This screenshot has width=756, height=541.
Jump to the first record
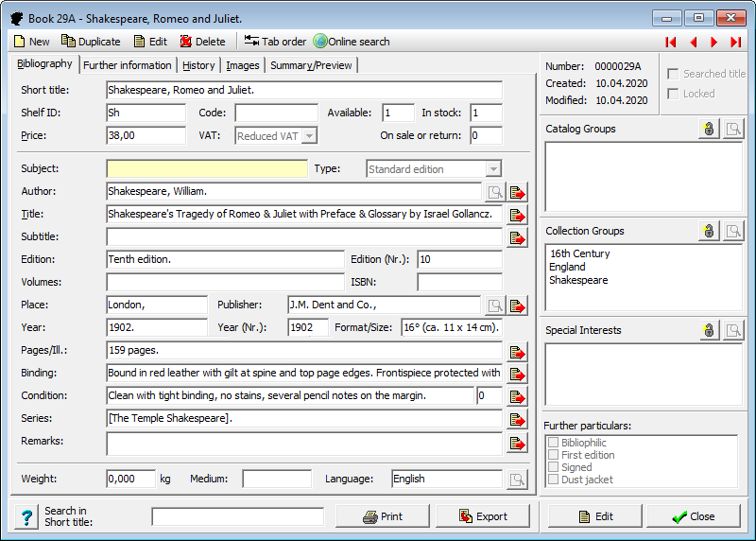pos(671,42)
